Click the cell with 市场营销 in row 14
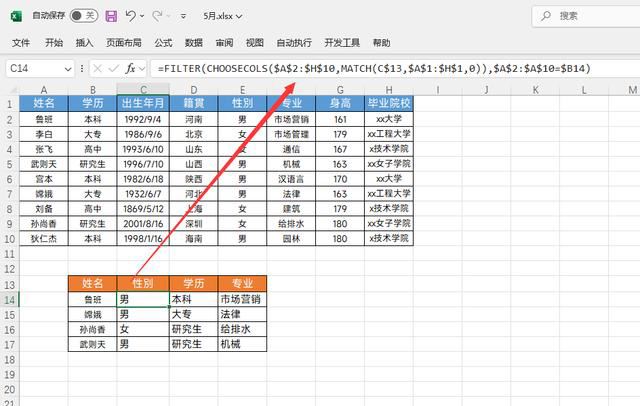The image size is (640, 406). [x=242, y=300]
